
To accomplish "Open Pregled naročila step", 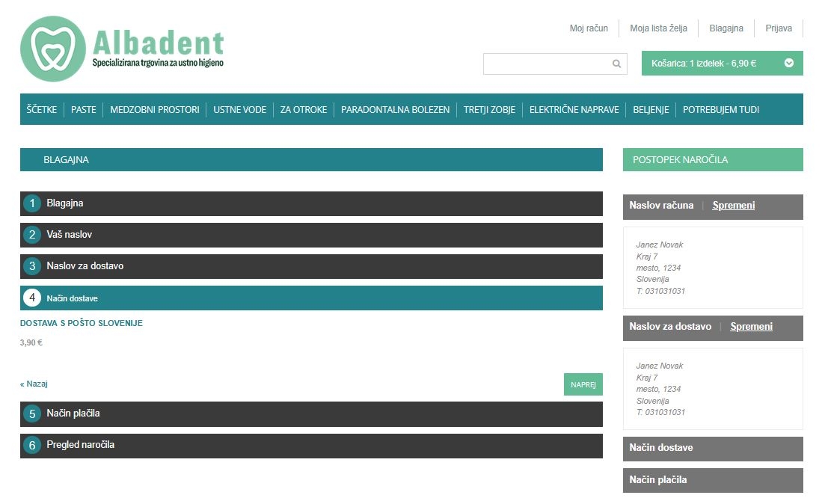I will point(310,446).
